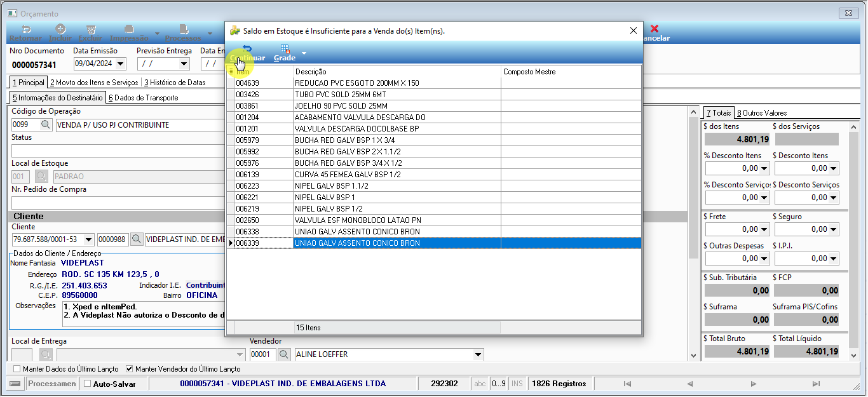Go to last record navigation button
The height and width of the screenshot is (397, 868).
coord(816,384)
